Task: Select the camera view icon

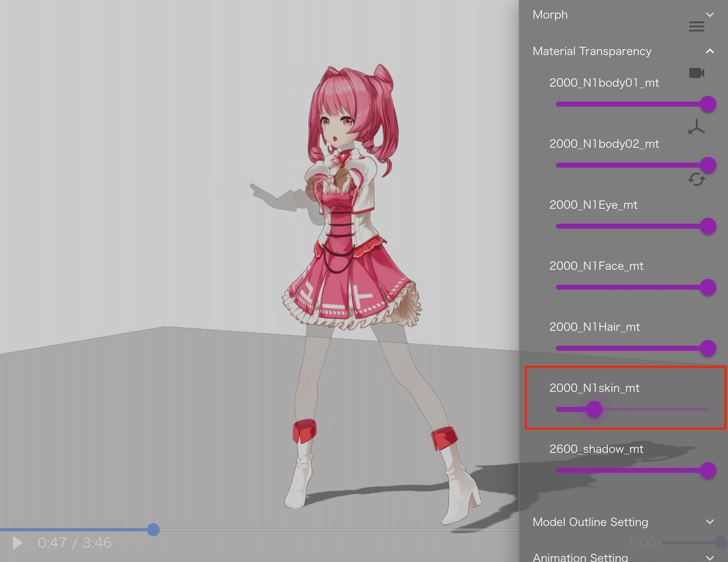Action: [696, 73]
